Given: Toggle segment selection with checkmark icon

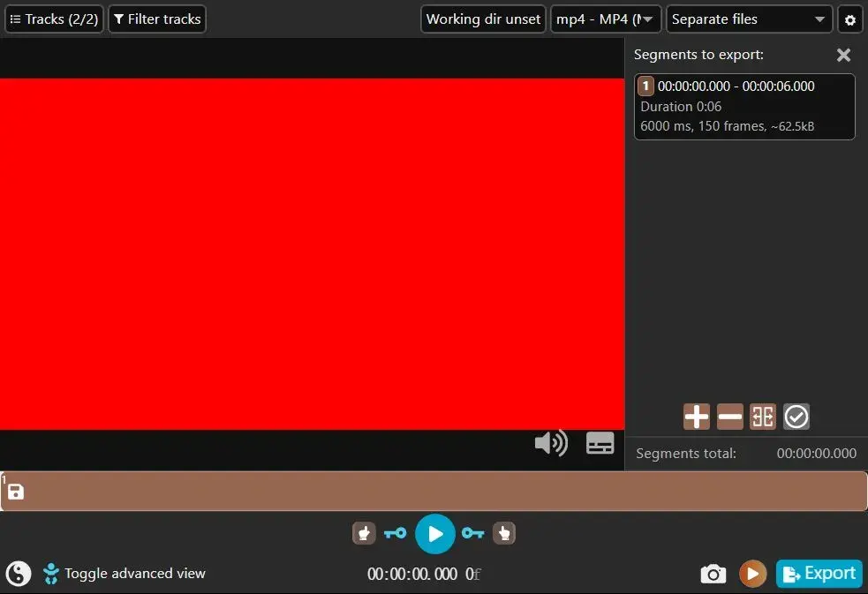Looking at the screenshot, I should (796, 417).
